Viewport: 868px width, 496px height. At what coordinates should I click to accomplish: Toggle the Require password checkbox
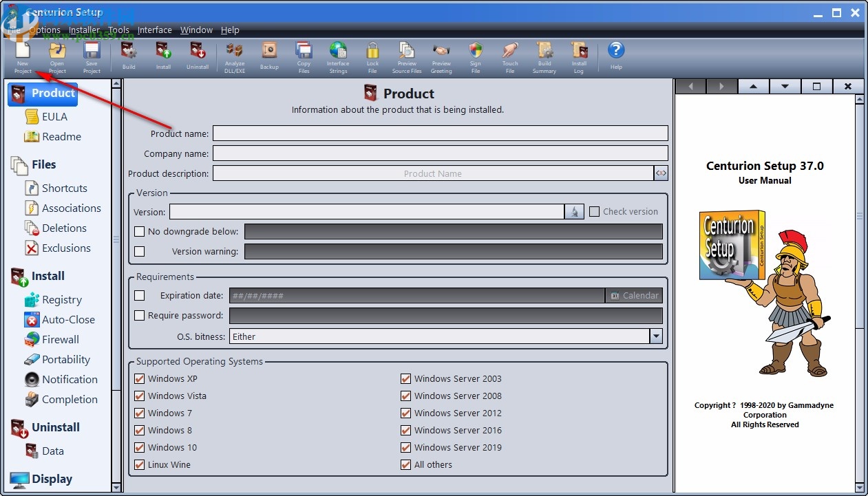click(140, 316)
